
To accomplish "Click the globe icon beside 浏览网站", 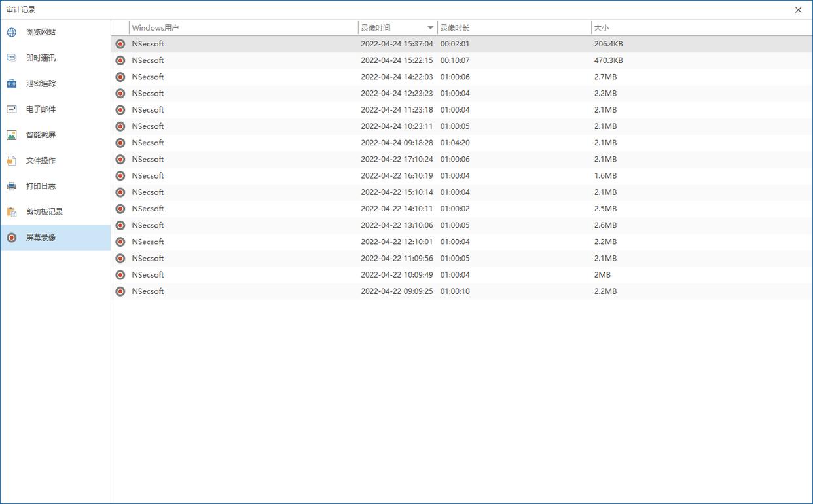I will [x=12, y=32].
